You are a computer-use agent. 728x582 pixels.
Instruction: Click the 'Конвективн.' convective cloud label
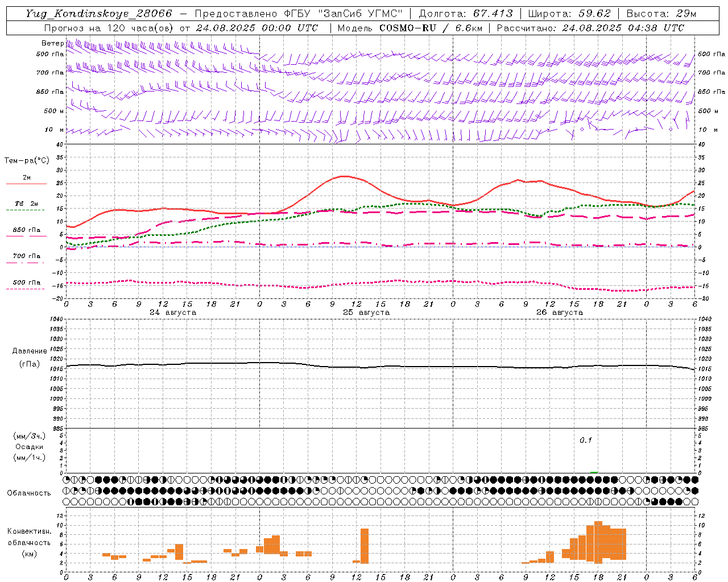click(30, 531)
